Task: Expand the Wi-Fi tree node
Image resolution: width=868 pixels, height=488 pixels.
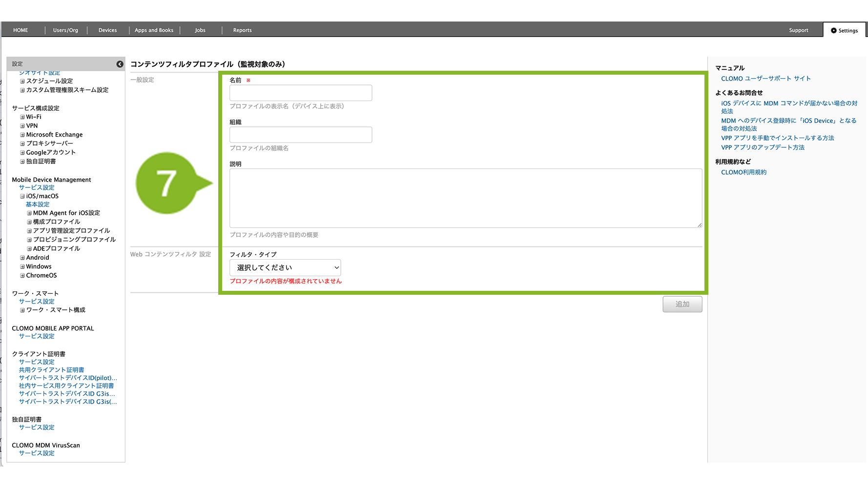Action: [x=22, y=117]
